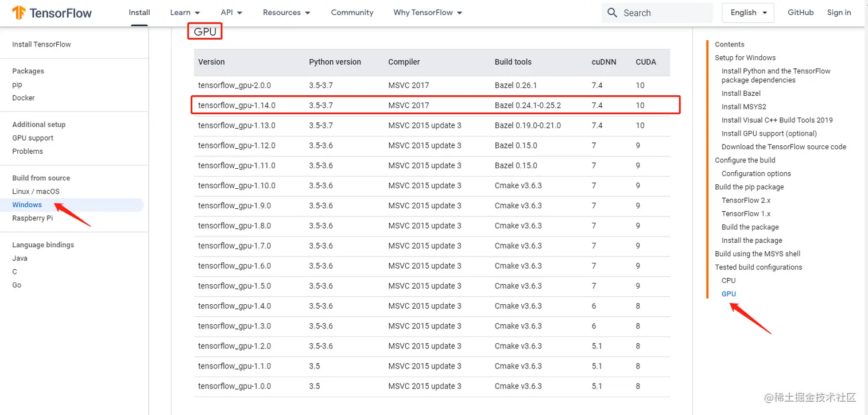This screenshot has width=868, height=415.
Task: Click the tensorflow_gpu-1.7.0 cell
Action: click(x=234, y=246)
